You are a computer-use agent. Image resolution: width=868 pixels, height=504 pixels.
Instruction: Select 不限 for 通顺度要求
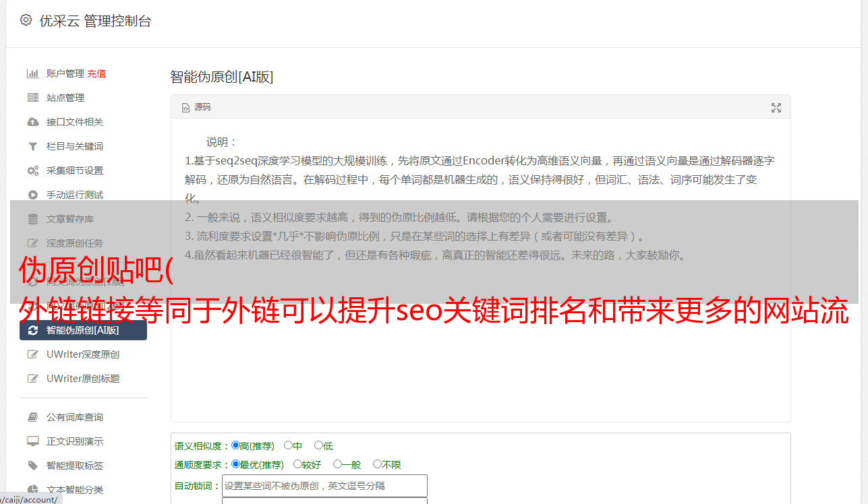[377, 464]
